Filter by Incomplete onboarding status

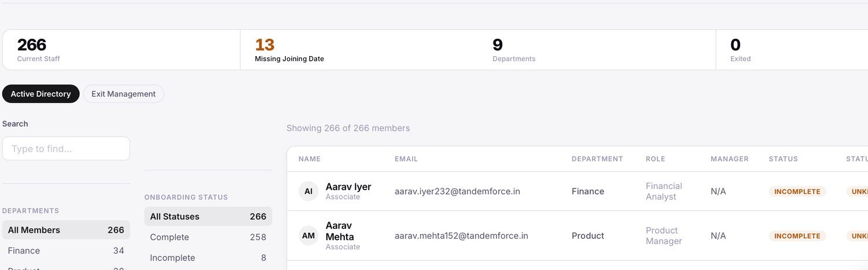[x=208, y=258]
